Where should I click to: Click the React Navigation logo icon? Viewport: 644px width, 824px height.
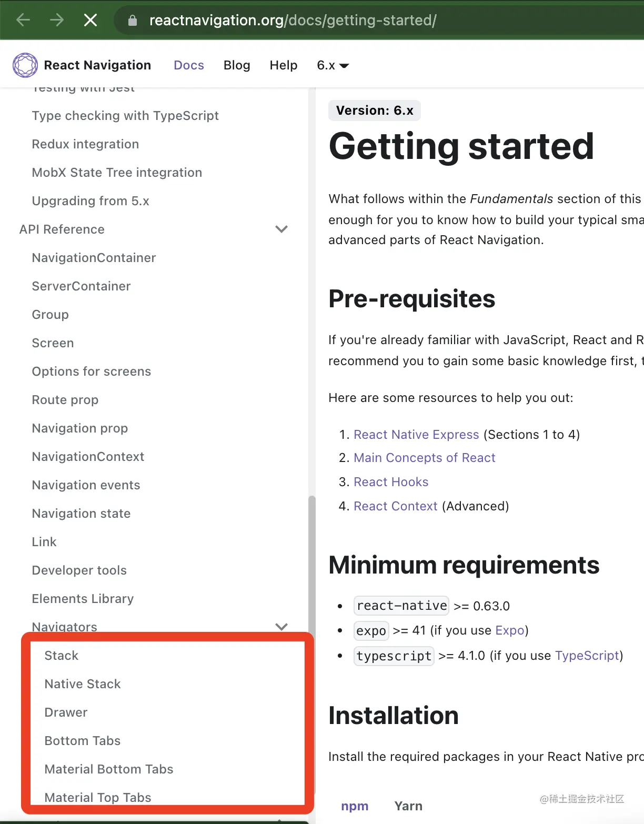click(25, 65)
